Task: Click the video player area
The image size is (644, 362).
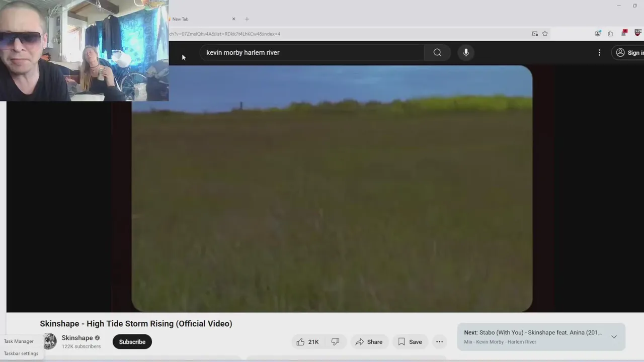Action: [332, 189]
